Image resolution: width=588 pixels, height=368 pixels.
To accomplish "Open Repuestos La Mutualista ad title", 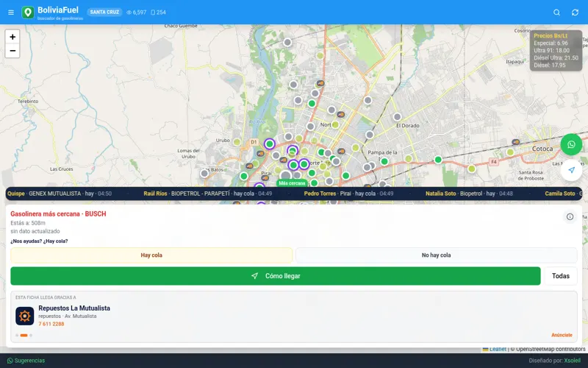I will pos(74,308).
